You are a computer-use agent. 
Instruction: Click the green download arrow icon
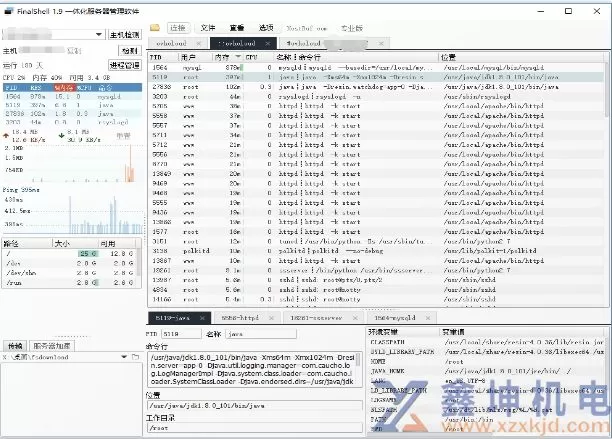62,136
